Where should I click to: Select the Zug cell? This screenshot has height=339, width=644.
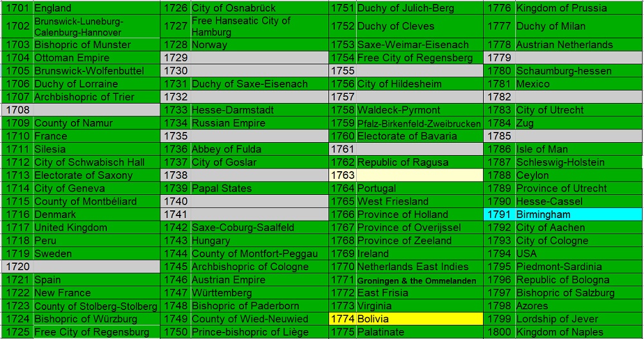579,123
